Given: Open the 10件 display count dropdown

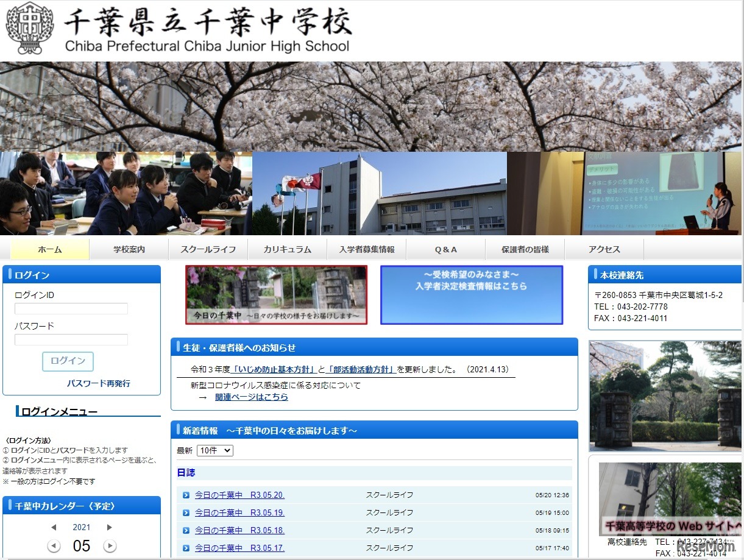Looking at the screenshot, I should point(216,450).
